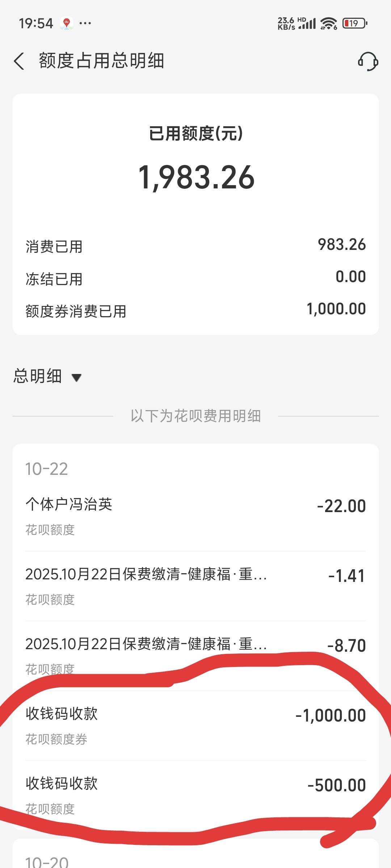Open the 总明细 filter label

coord(38,376)
